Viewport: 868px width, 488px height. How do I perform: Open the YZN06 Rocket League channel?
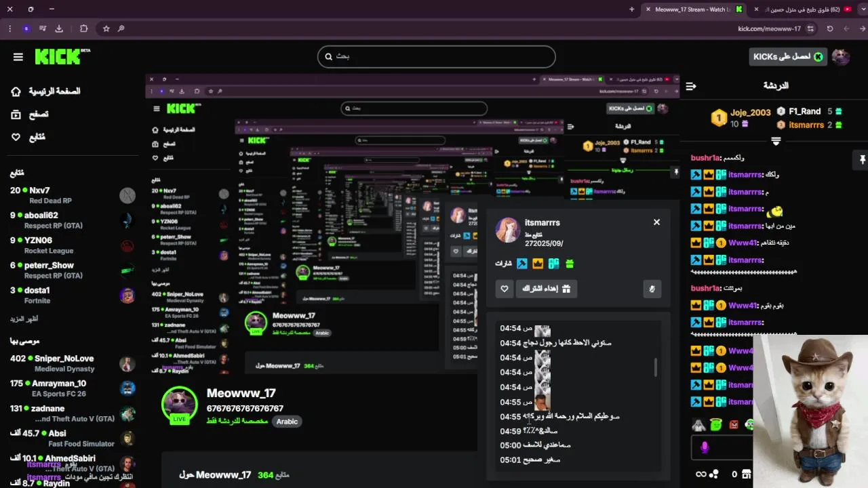click(71, 245)
